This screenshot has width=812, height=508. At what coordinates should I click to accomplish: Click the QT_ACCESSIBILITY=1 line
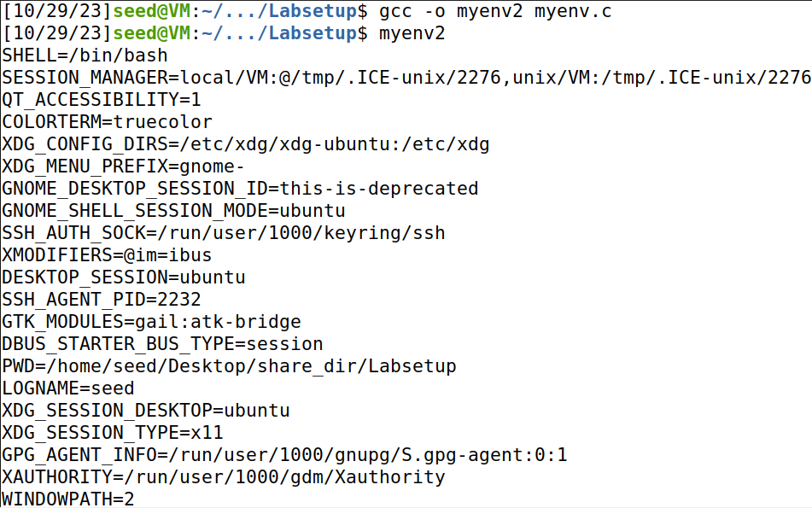pos(101,100)
